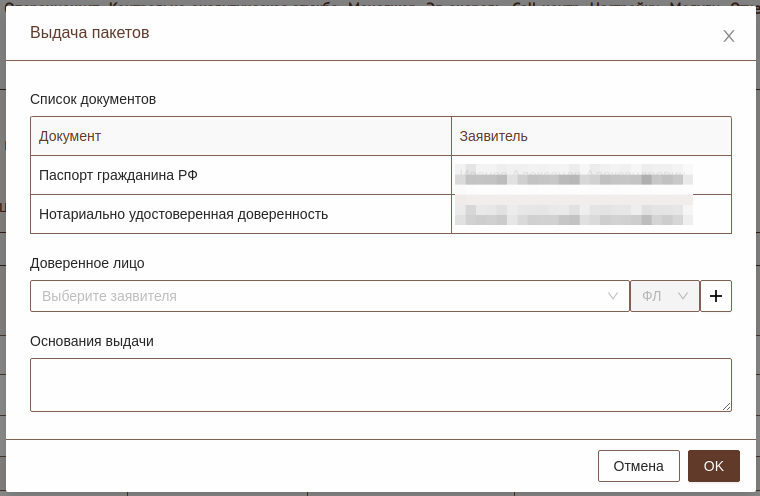This screenshot has height=496, width=760.
Task: Grab the text area resize handle
Action: (727, 407)
